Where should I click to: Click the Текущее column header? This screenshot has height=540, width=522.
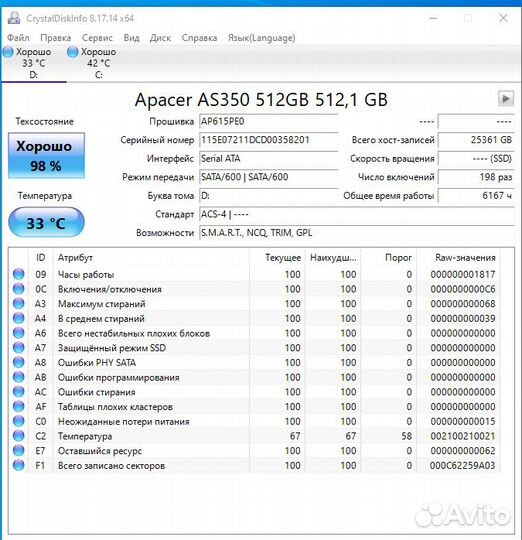277,258
